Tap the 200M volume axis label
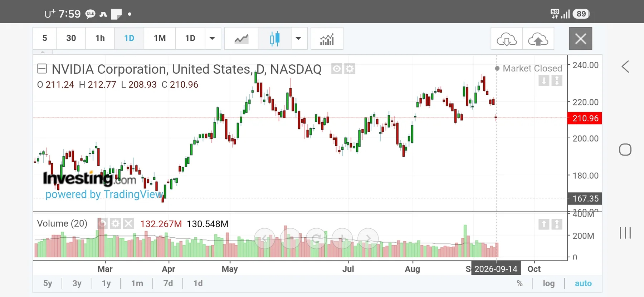Screen dimensions: 644x297 [583, 236]
